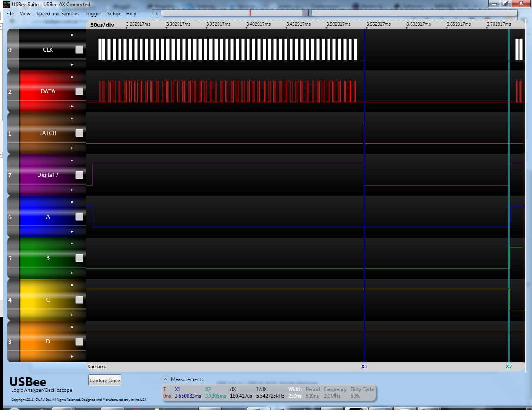Viewport: 532px width, 410px height.
Task: Click the plus icon below LATCH channel
Action: point(72,148)
